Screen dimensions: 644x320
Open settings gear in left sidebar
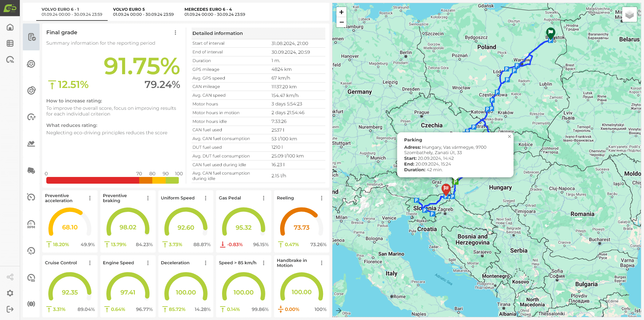[10, 293]
